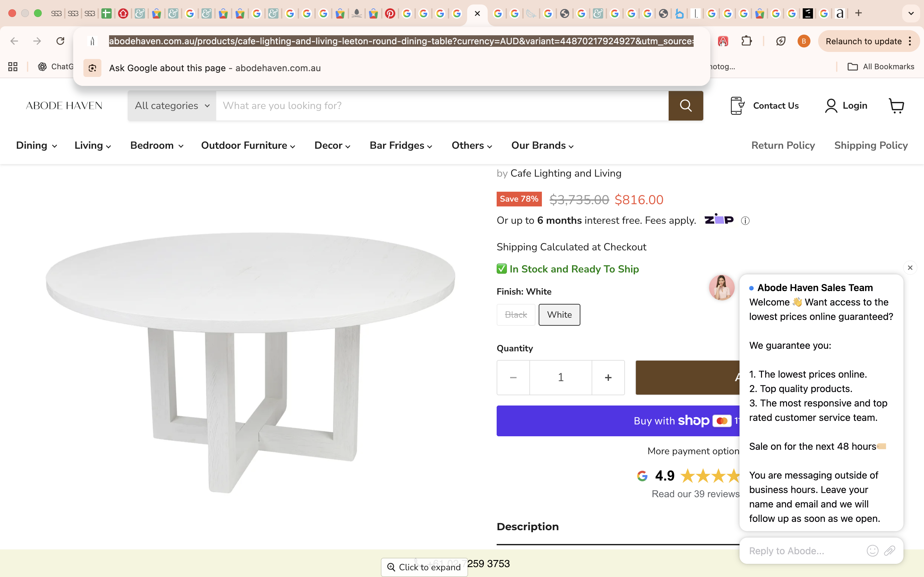Close the Abode Haven chat popup
Image resolution: width=924 pixels, height=577 pixels.
coord(910,268)
